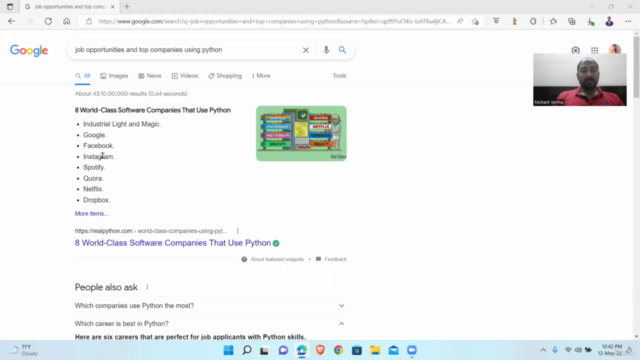Open Microsoft Store from taskbar

click(x=357, y=350)
